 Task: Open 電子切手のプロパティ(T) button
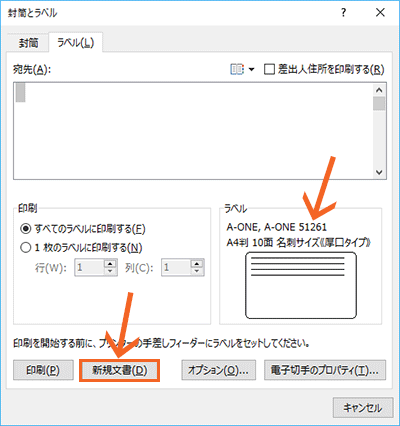pos(325,370)
